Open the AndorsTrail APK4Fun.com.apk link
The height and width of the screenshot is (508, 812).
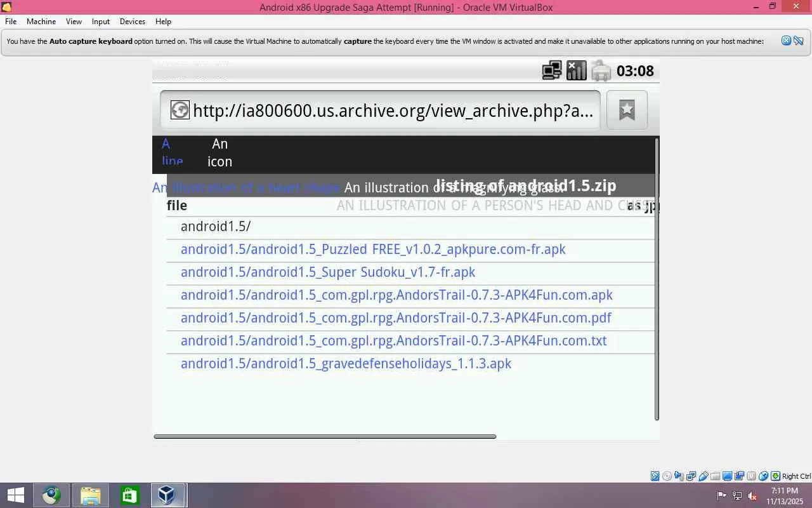coord(396,295)
